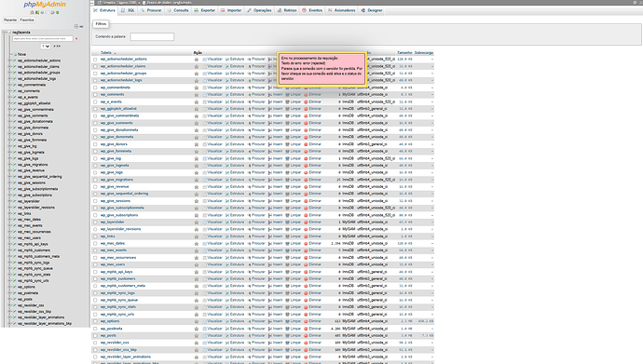Click the Home icon under phpMyAdmin logo
This screenshot has height=364, width=643.
pyautogui.click(x=33, y=12)
